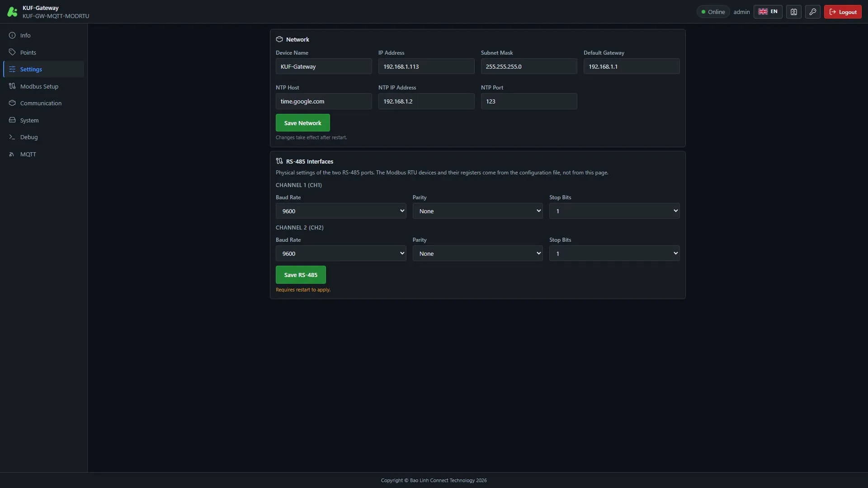The height and width of the screenshot is (488, 868).
Task: Open the MQTT menu item
Action: point(43,154)
